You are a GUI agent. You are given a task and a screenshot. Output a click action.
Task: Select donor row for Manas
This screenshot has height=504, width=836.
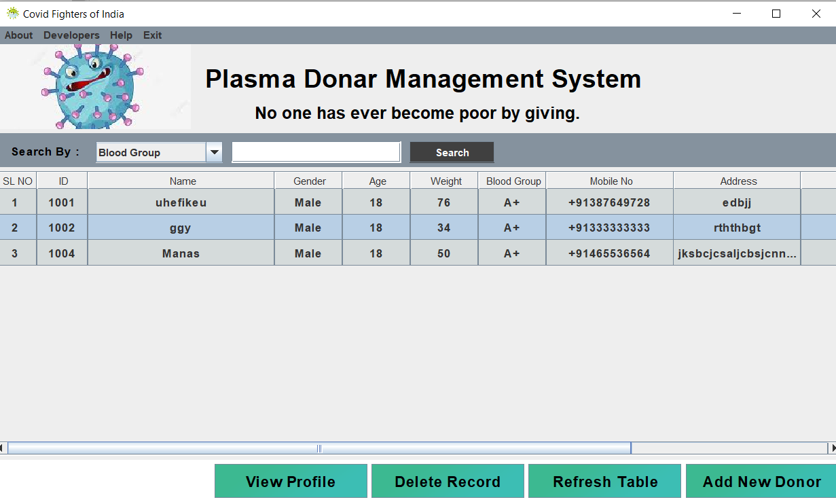pos(181,253)
